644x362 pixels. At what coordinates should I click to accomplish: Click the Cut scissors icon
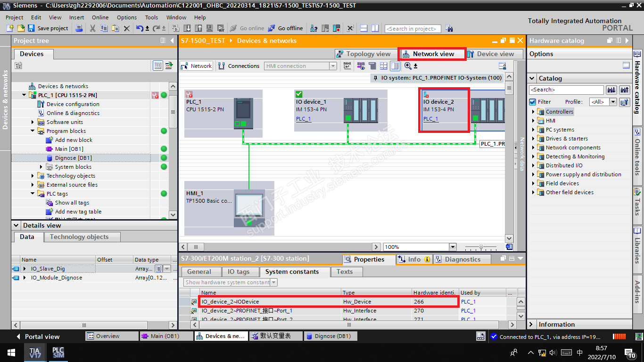(92, 28)
